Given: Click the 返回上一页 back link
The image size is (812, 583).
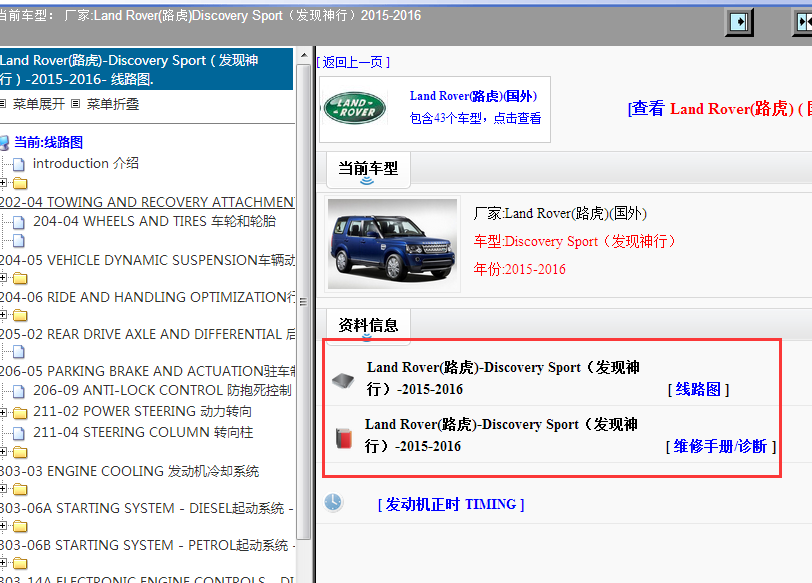Looking at the screenshot, I should coord(353,62).
